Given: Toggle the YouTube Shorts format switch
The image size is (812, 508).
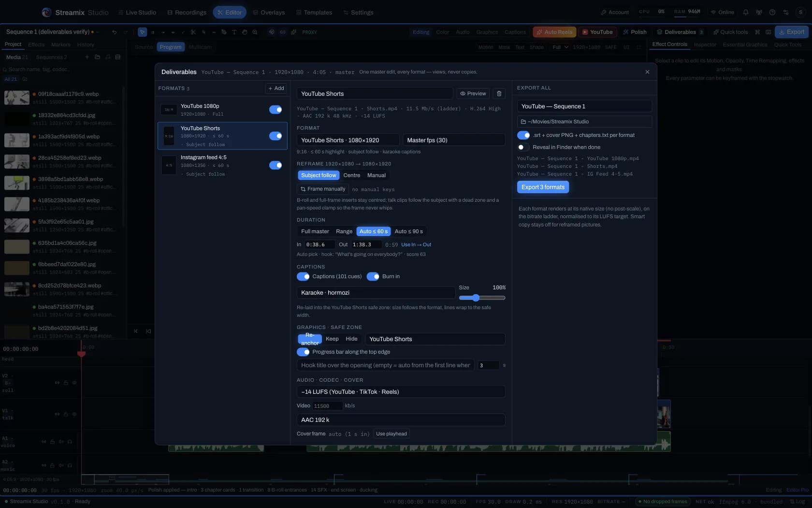Looking at the screenshot, I should [275, 136].
